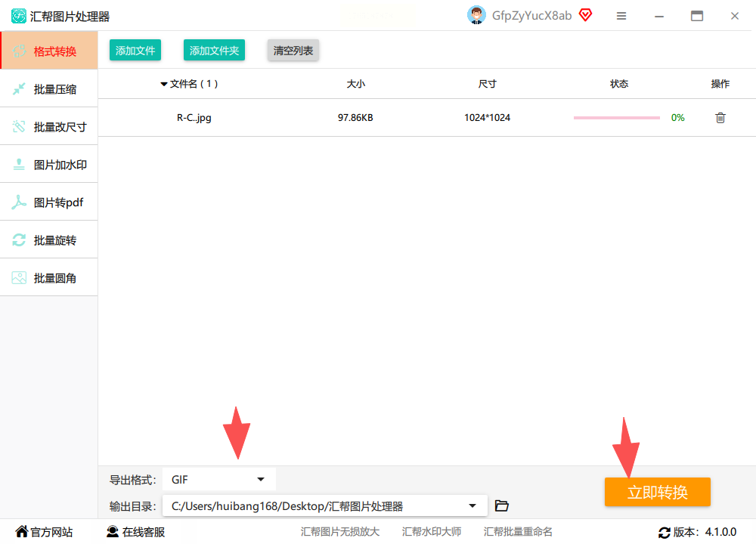756x544 pixels.
Task: Click the 添加文件 button
Action: click(x=135, y=50)
